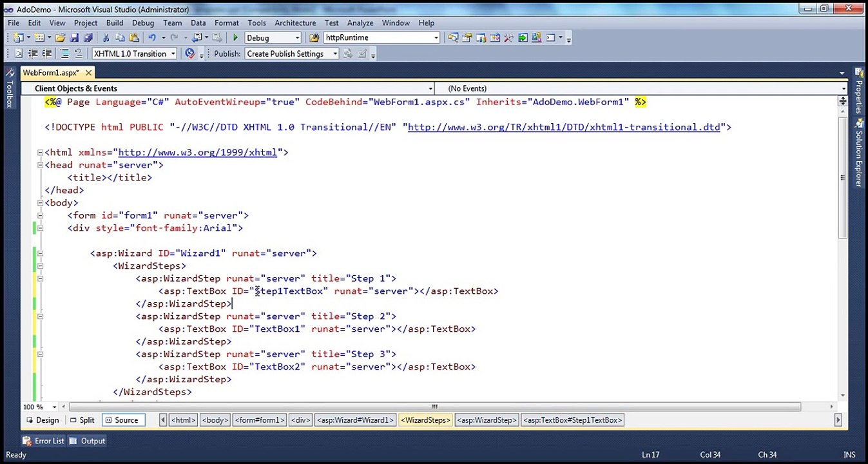Collapse the html element outline node

tap(40, 153)
